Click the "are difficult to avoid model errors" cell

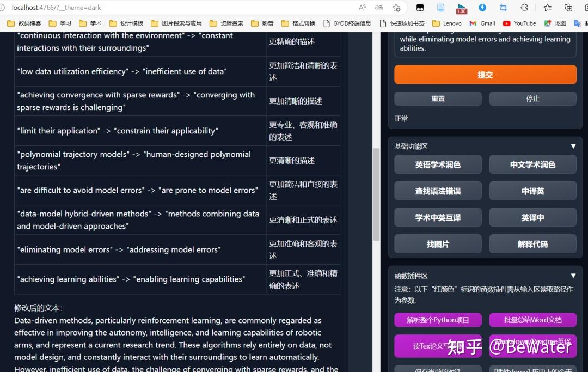(140, 190)
